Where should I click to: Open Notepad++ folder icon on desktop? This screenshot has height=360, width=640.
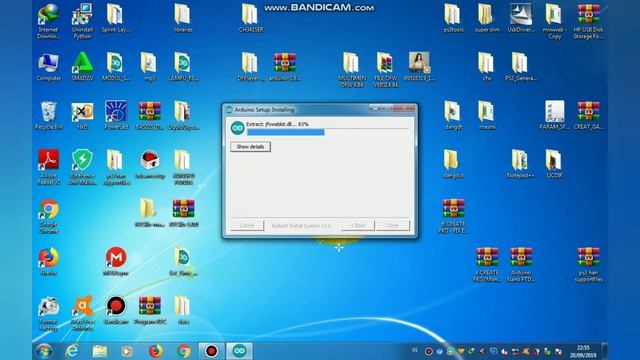tap(521, 164)
